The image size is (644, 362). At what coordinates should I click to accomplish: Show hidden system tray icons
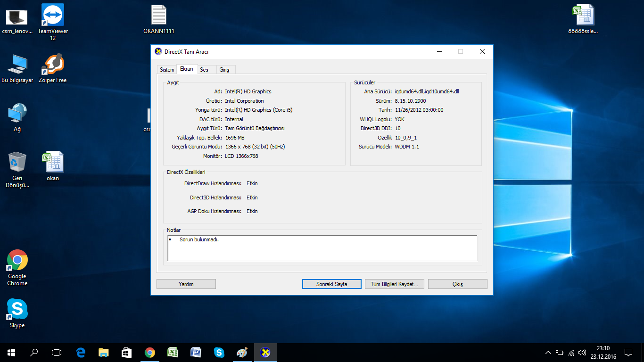(x=548, y=352)
